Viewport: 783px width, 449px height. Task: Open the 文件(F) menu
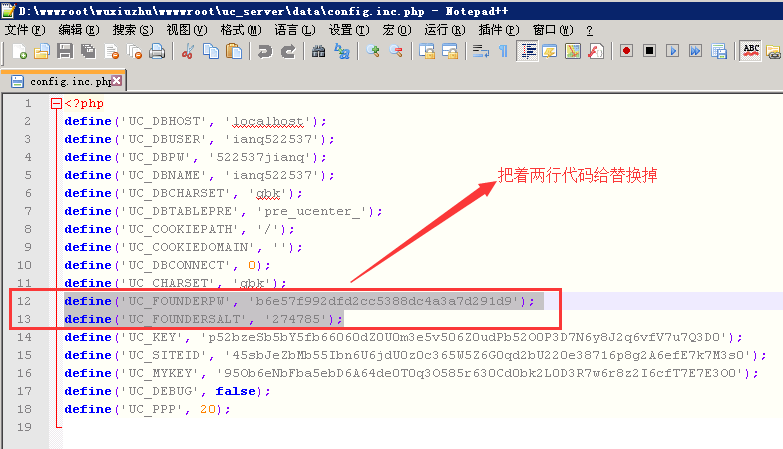click(x=25, y=30)
